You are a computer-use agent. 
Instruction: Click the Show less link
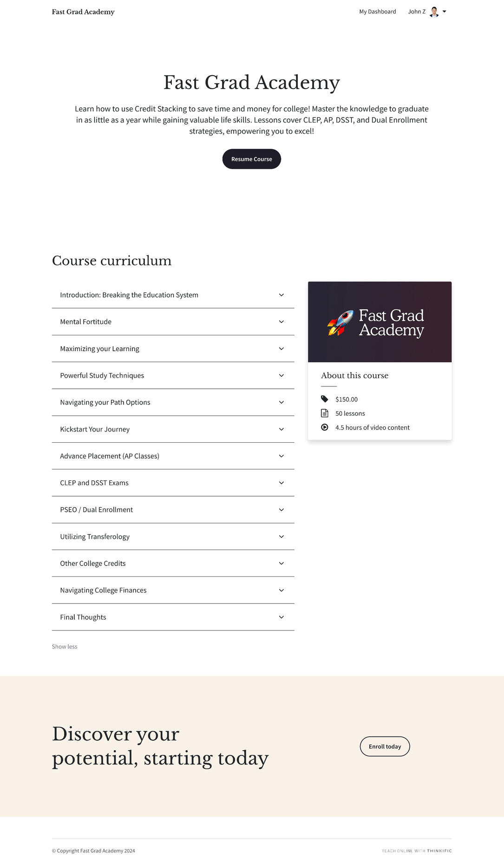point(65,647)
